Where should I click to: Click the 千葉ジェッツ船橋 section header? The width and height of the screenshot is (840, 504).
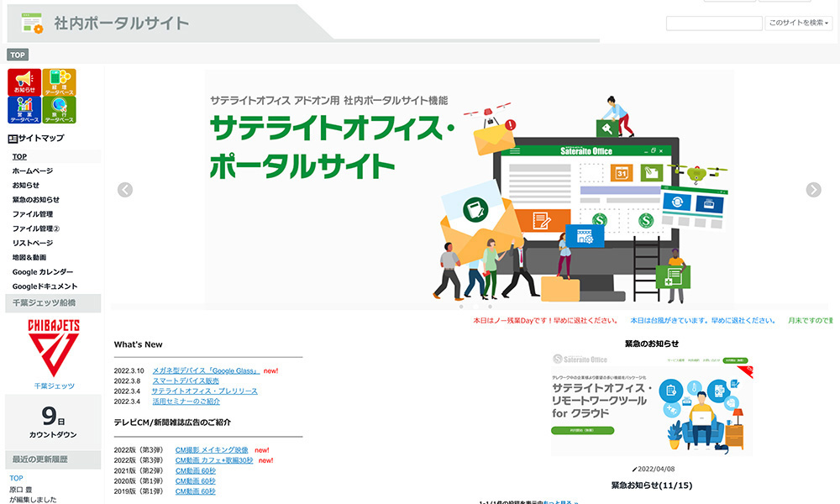pyautogui.click(x=53, y=303)
